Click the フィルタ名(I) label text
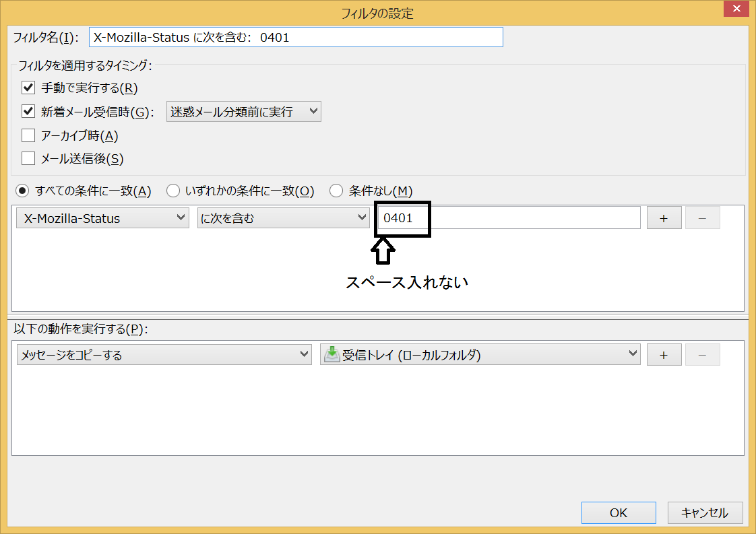Screen dimensions: 756x534 [46, 38]
